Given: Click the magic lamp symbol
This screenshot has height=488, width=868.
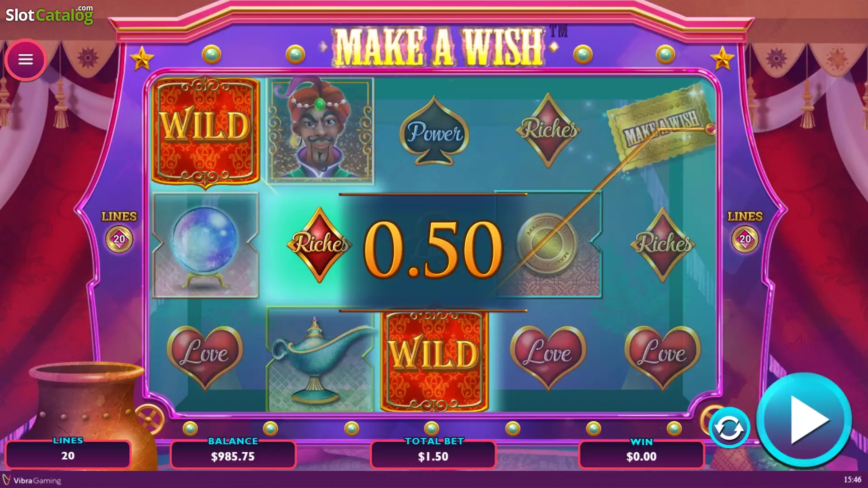Looking at the screenshot, I should (x=320, y=359).
